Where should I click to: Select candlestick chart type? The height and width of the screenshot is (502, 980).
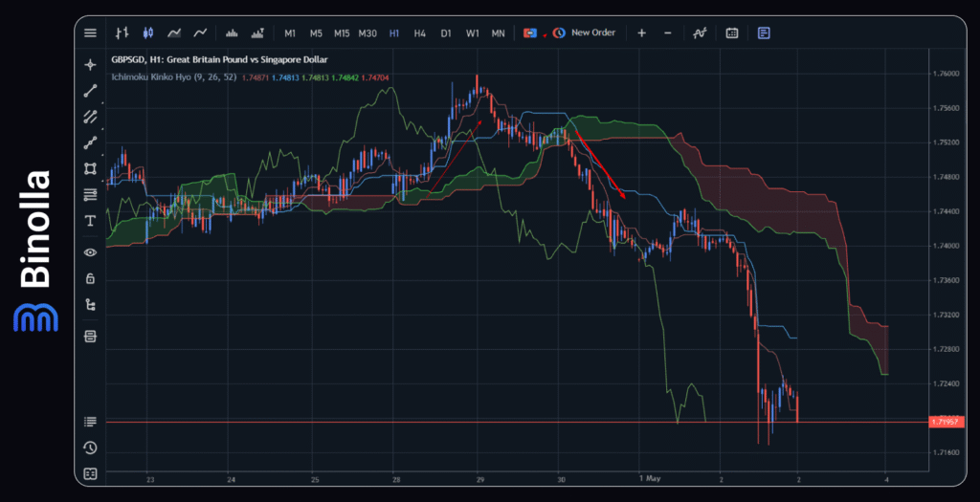147,33
